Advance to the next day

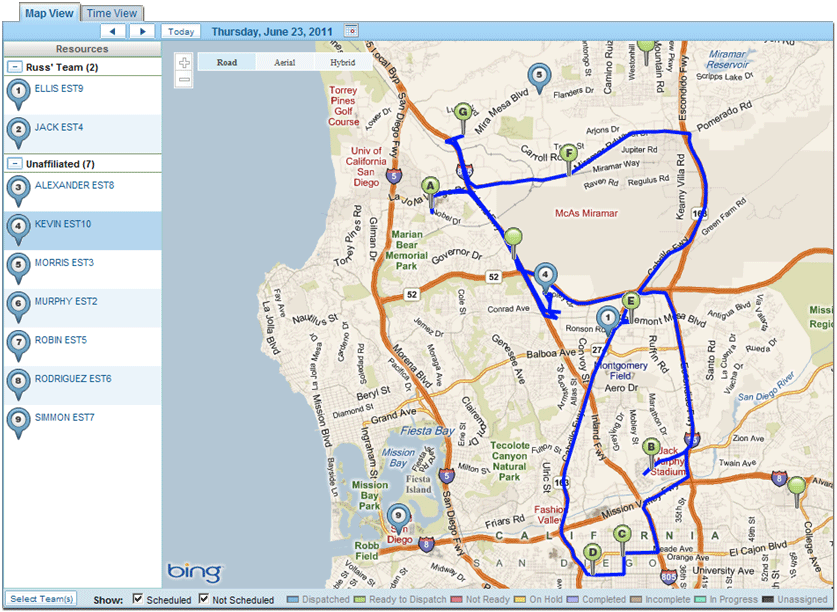point(143,31)
